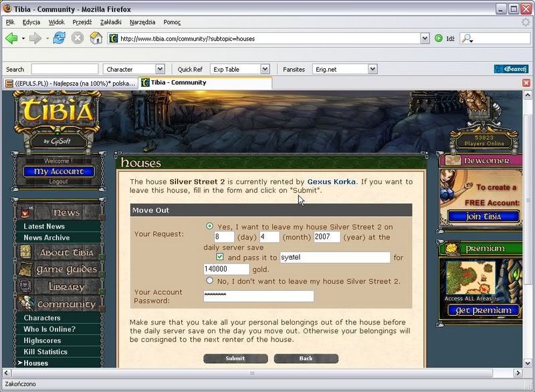The width and height of the screenshot is (535, 392).
Task: Open the Highscores link
Action: point(42,340)
